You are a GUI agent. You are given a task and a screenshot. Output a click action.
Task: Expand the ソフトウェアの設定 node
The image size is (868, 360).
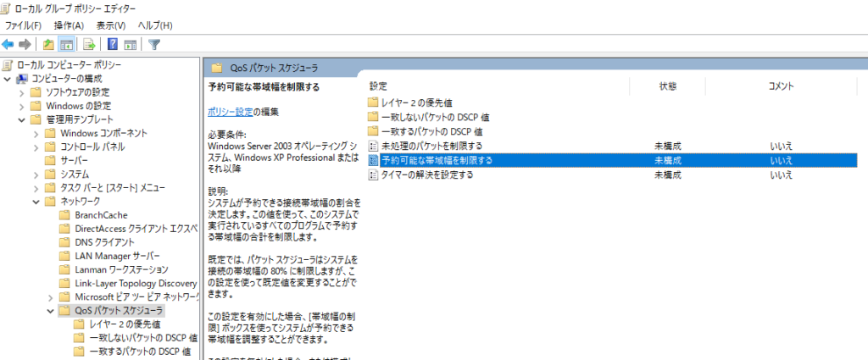pyautogui.click(x=21, y=92)
